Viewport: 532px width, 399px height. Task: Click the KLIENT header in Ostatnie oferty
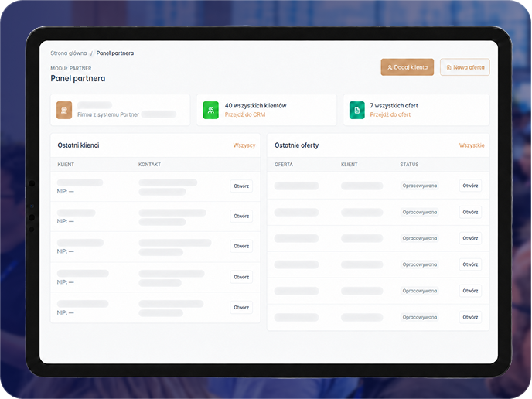[350, 164]
